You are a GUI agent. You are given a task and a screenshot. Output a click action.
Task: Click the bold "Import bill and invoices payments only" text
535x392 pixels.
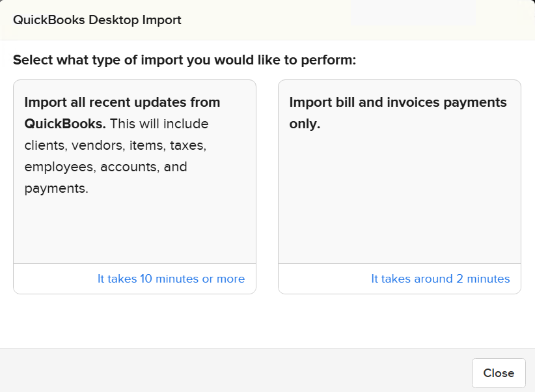point(398,102)
